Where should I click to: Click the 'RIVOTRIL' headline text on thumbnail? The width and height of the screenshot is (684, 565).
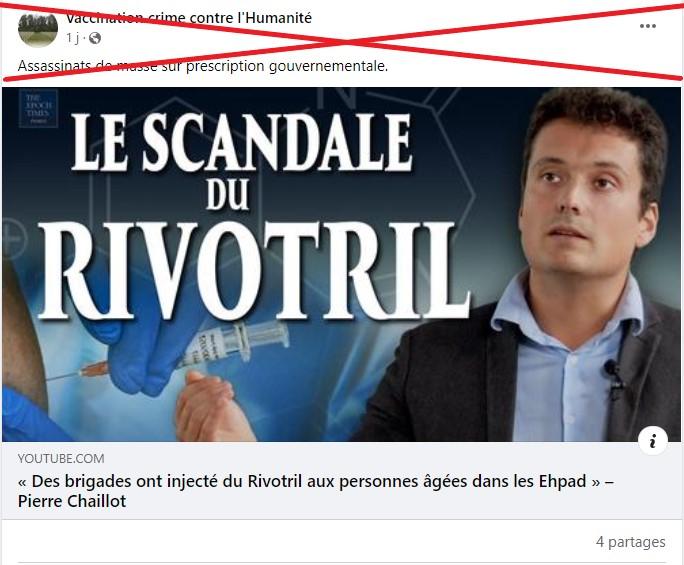[x=255, y=271]
